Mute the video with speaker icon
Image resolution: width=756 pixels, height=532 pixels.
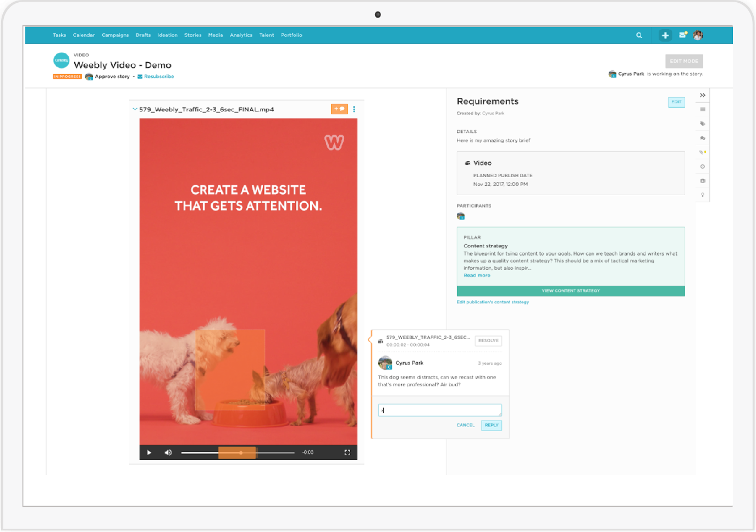click(168, 452)
